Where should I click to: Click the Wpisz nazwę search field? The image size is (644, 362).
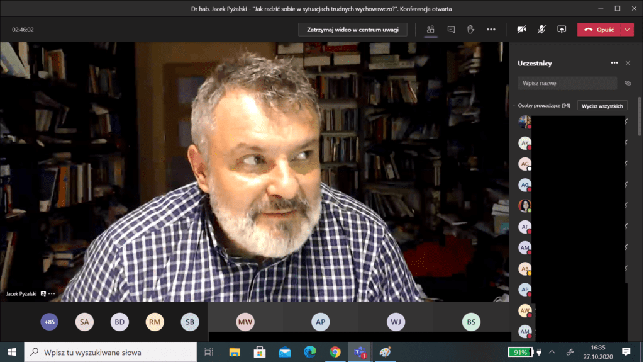[567, 83]
